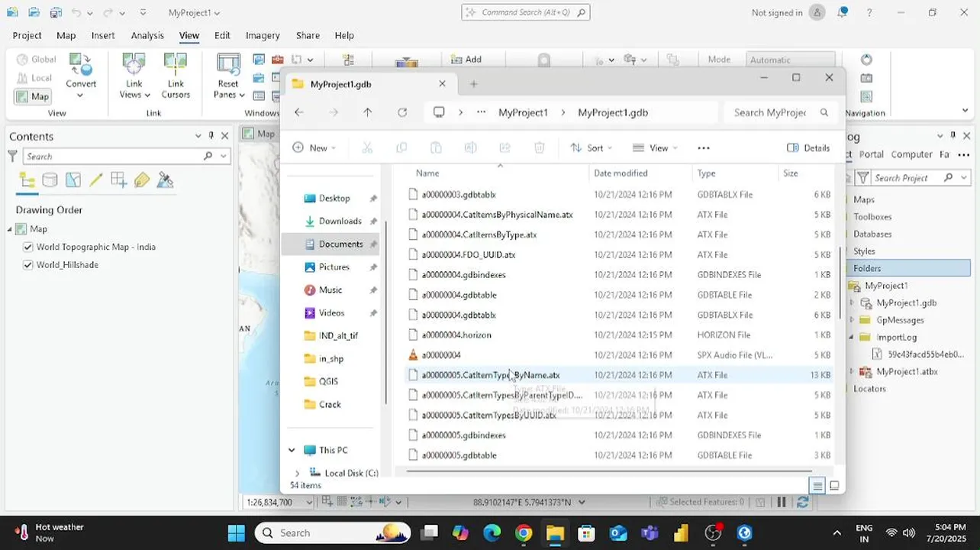Open Link Cursors tool
The image size is (980, 550).
coord(176,75)
